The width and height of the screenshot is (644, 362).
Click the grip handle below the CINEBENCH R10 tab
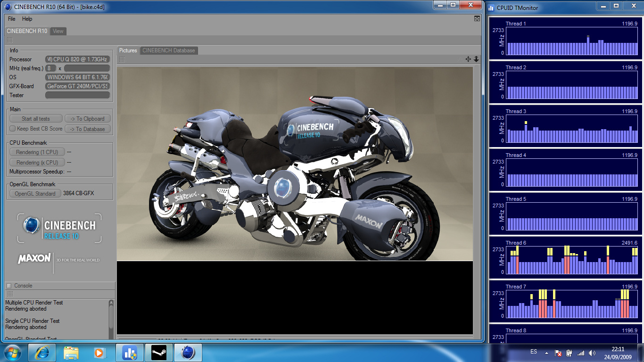[x=10, y=41]
